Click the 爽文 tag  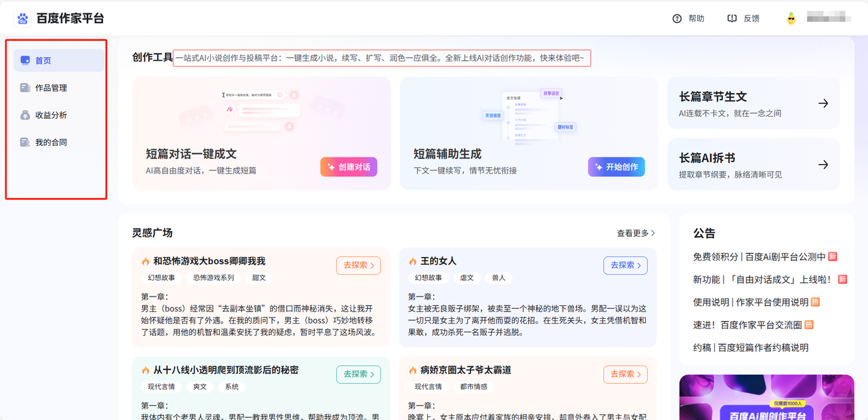[x=199, y=387]
